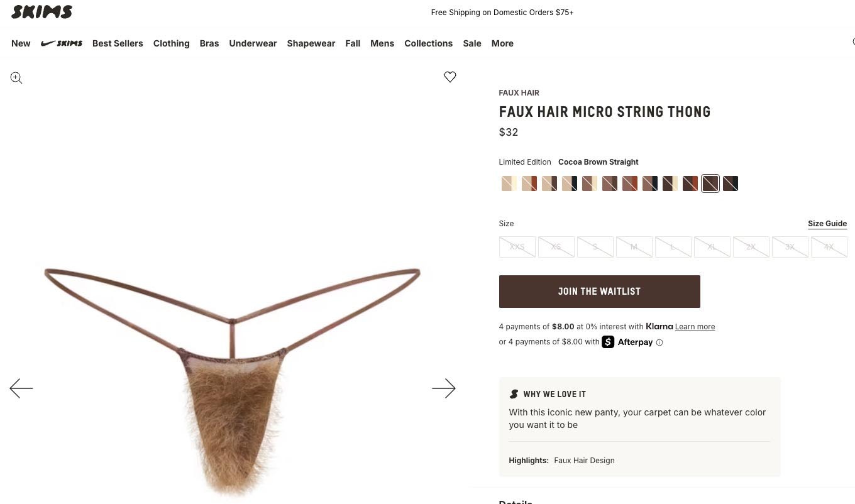855x504 pixels.
Task: Select size 4X
Action: pos(829,247)
